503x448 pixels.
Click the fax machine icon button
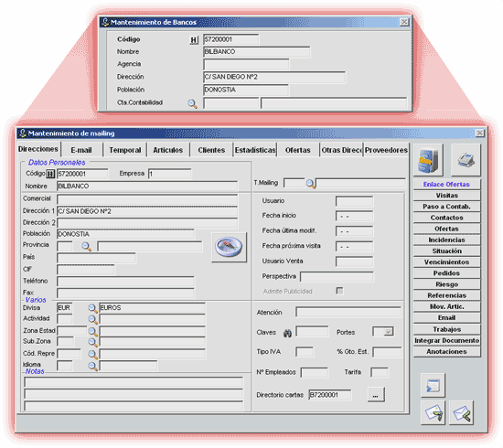point(466,160)
